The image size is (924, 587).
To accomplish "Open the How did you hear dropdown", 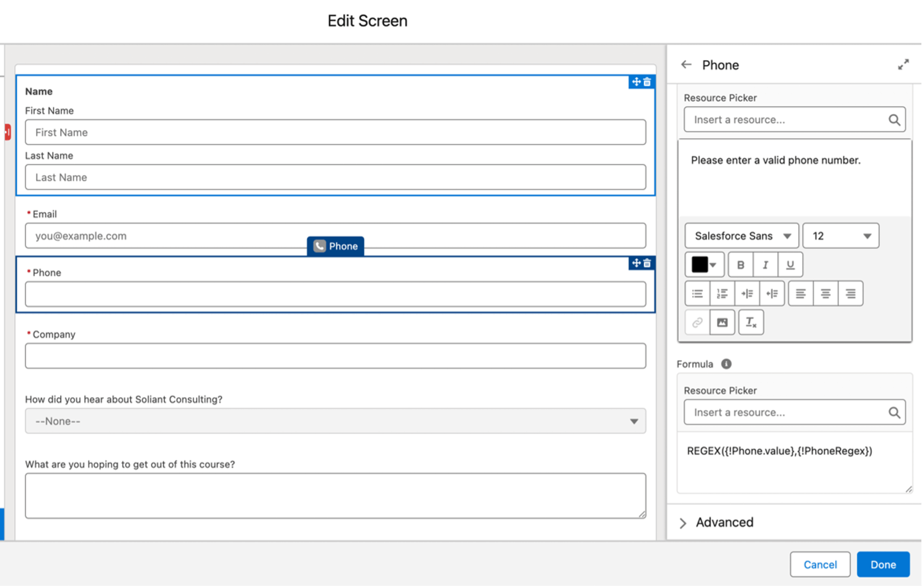I will (x=336, y=421).
